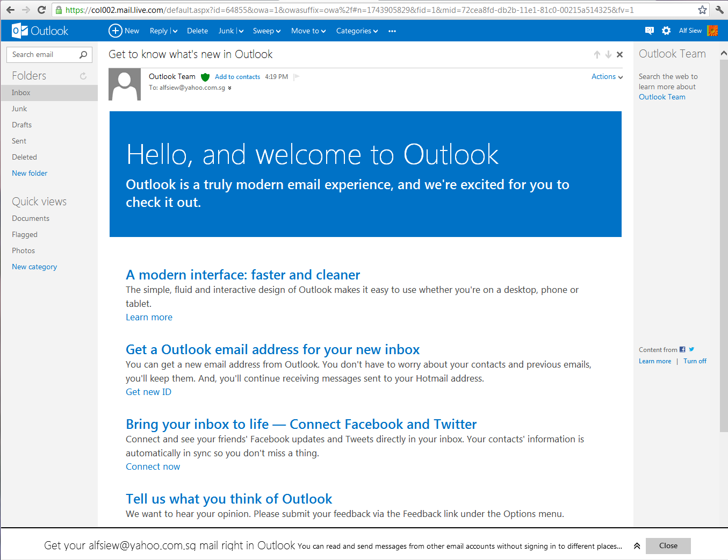Click the Alf Siew account name
This screenshot has width=728, height=560.
click(690, 31)
